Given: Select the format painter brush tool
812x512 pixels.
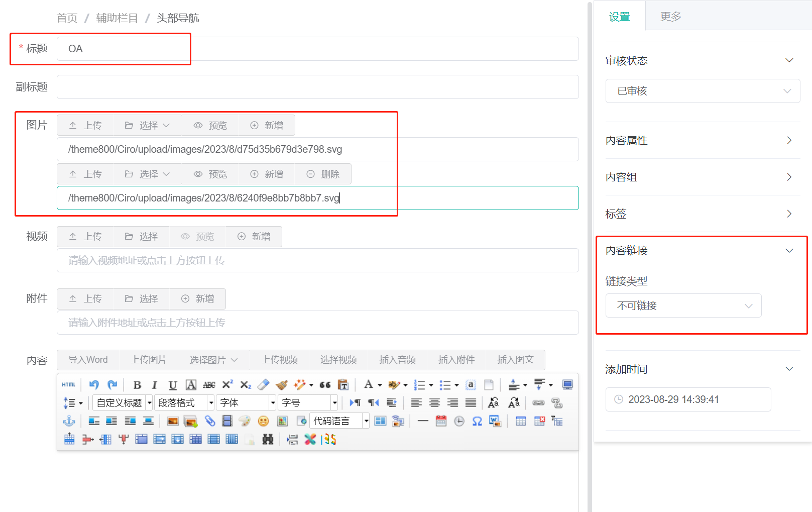Looking at the screenshot, I should pyautogui.click(x=282, y=384).
